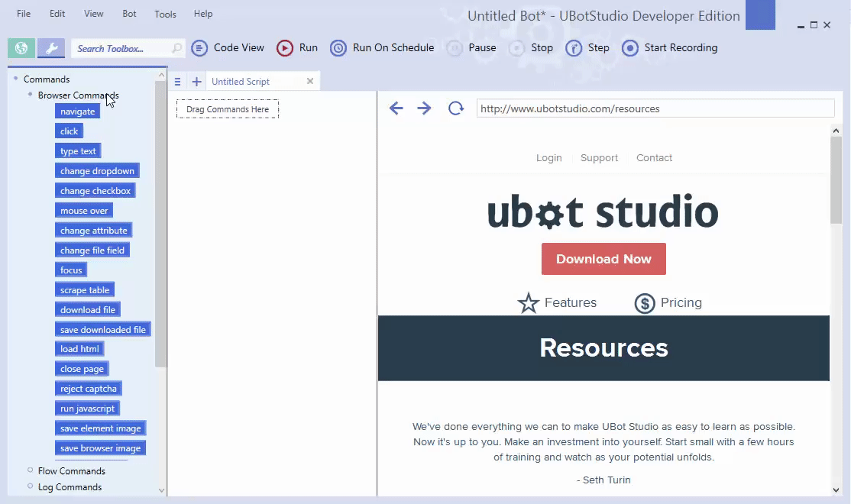
Task: Click the Drag Commands Here drop zone
Action: point(228,109)
